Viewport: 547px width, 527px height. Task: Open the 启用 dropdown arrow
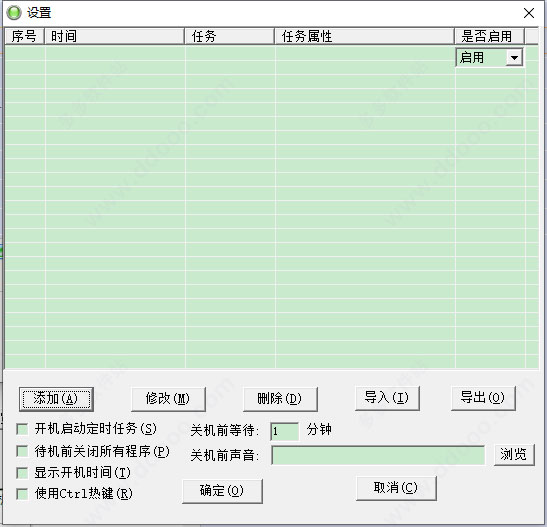pyautogui.click(x=514, y=58)
